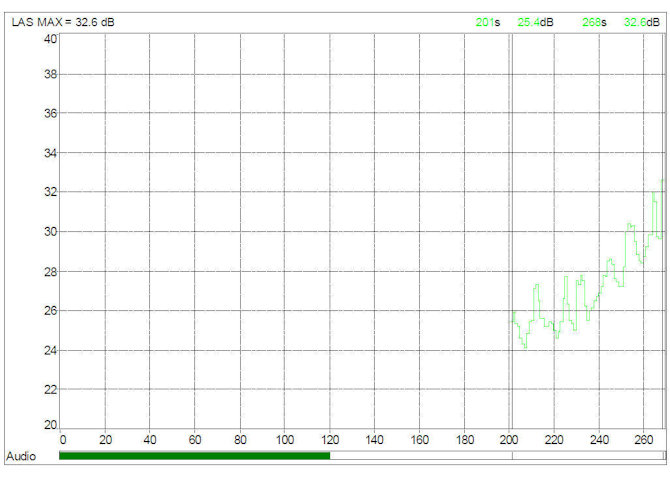Click the 260 tick on the time axis
670x477 pixels.
click(x=644, y=439)
